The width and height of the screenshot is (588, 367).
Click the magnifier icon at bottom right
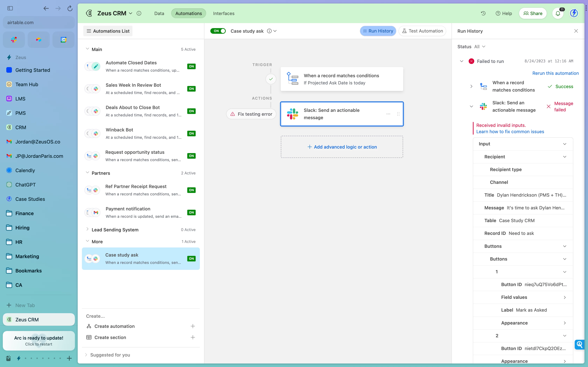coord(579,344)
